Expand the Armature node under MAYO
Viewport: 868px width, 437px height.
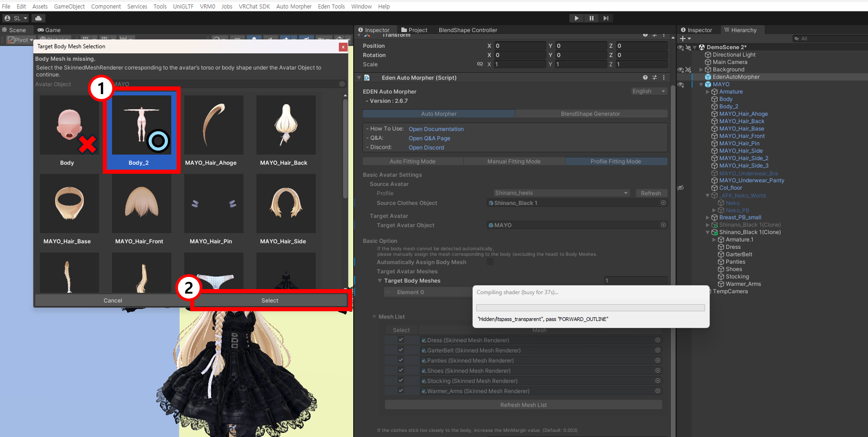(x=708, y=92)
